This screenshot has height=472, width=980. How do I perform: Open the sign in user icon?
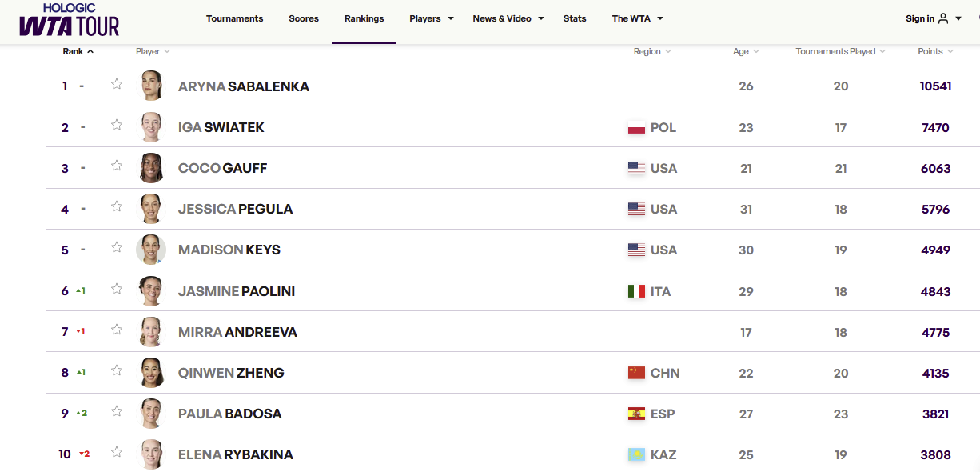(943, 18)
